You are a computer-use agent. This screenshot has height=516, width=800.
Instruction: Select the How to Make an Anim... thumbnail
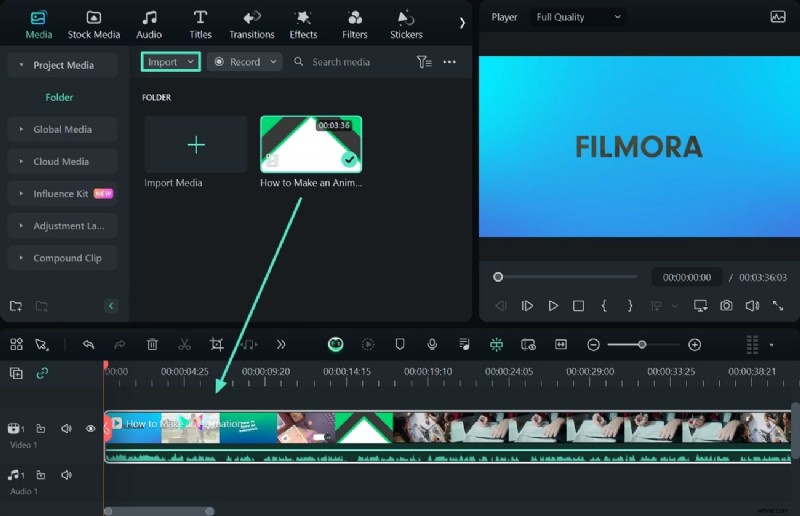[311, 144]
